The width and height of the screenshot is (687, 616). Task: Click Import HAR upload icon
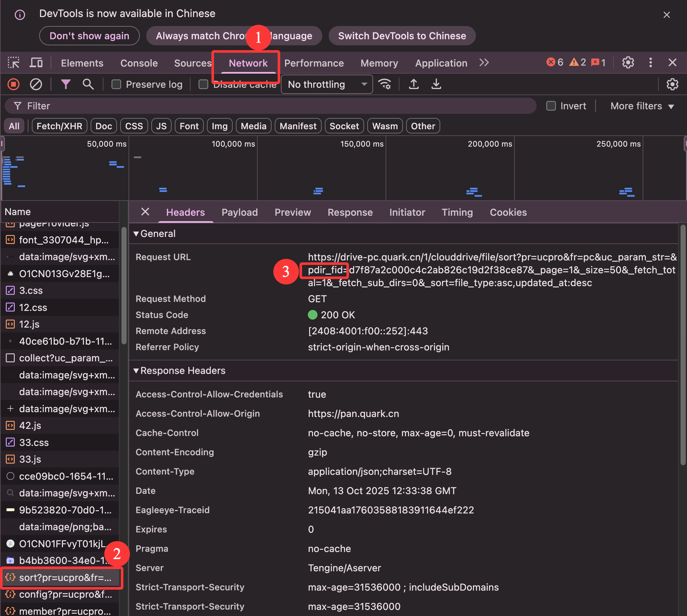pyautogui.click(x=414, y=84)
